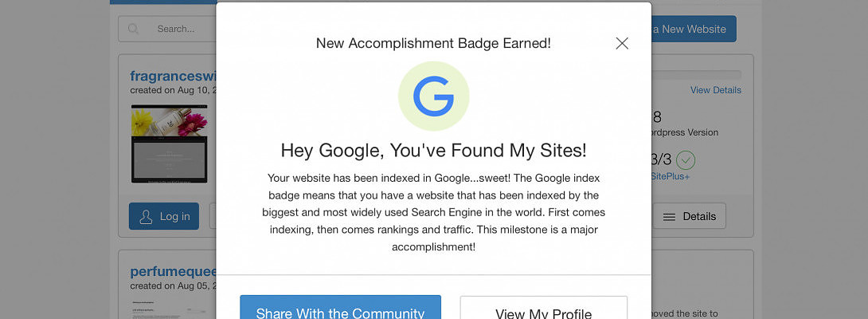The width and height of the screenshot is (868, 319).
Task: Click the green checkmark circle icon
Action: [685, 159]
